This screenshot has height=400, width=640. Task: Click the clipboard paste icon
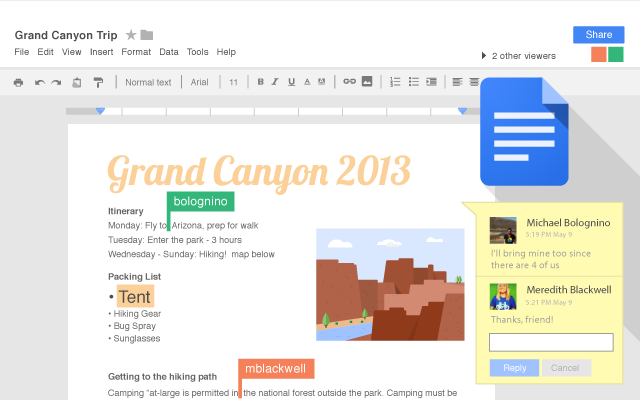click(77, 82)
